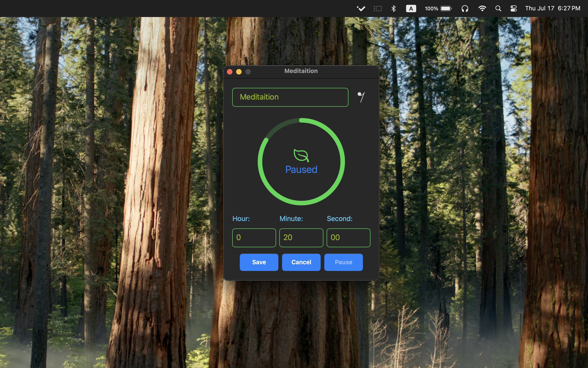
Task: Click the Pause button
Action: point(344,262)
